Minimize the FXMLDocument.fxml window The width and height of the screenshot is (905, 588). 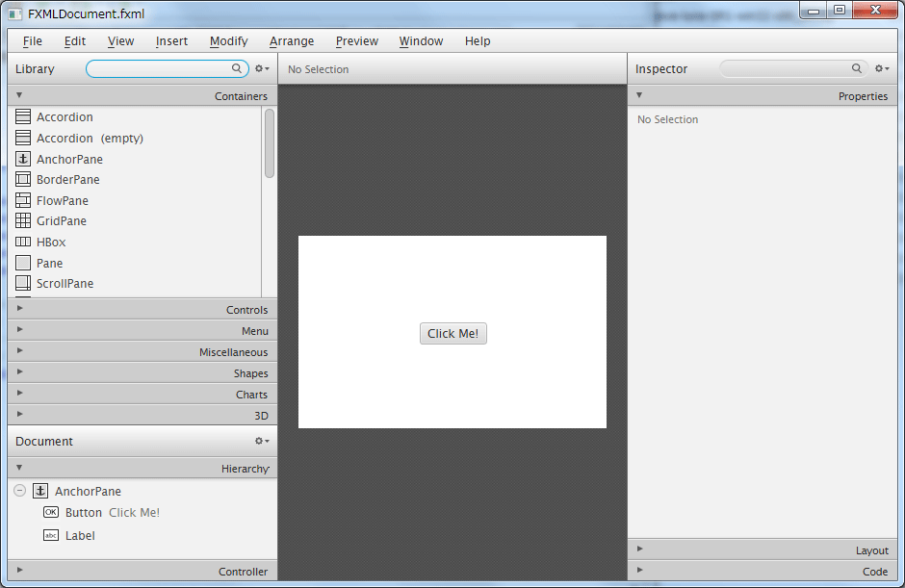[814, 11]
